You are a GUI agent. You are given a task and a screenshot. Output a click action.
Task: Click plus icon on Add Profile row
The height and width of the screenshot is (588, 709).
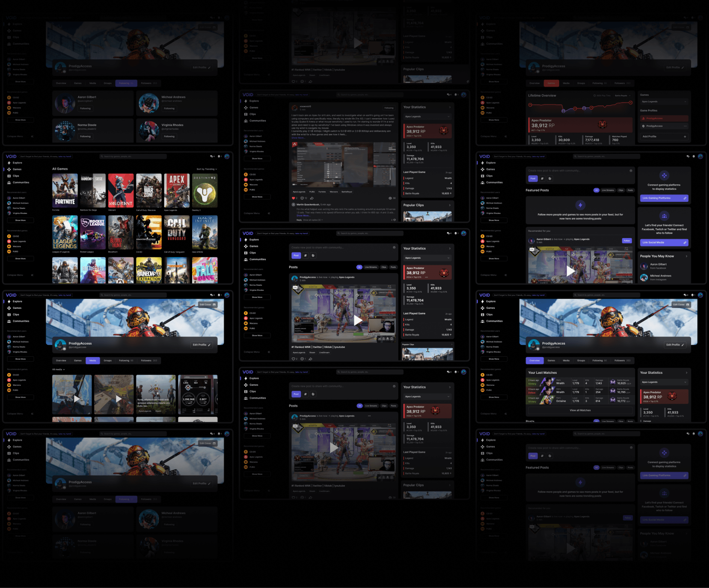685,137
